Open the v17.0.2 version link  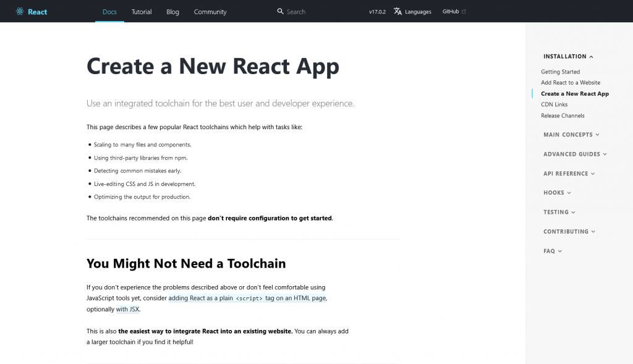point(377,12)
